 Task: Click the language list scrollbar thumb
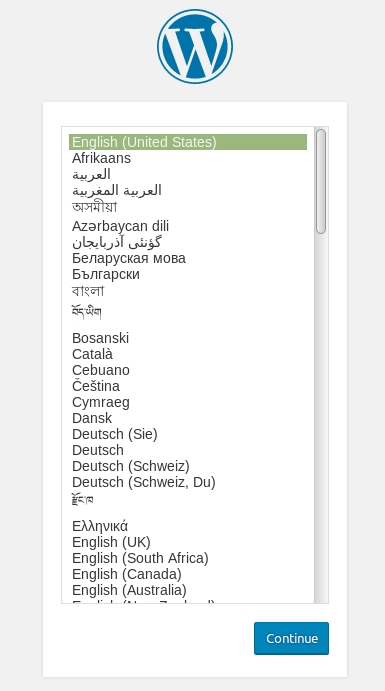[x=321, y=181]
